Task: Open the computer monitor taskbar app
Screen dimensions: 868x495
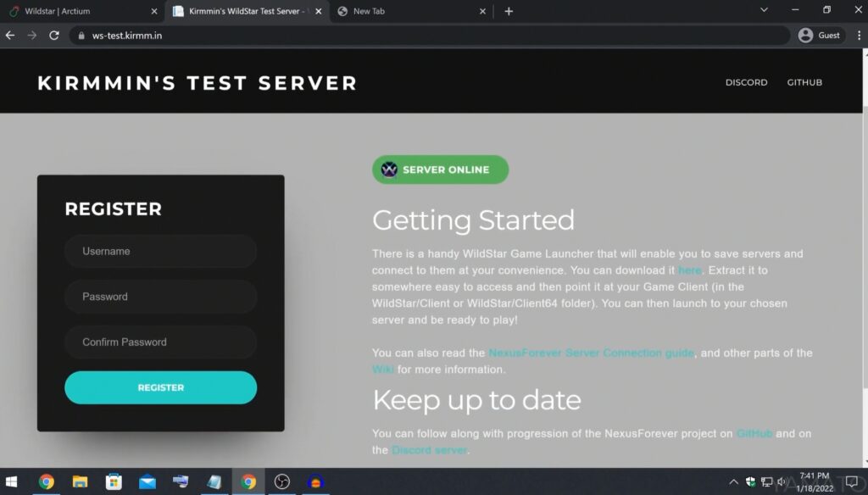Action: tap(181, 481)
